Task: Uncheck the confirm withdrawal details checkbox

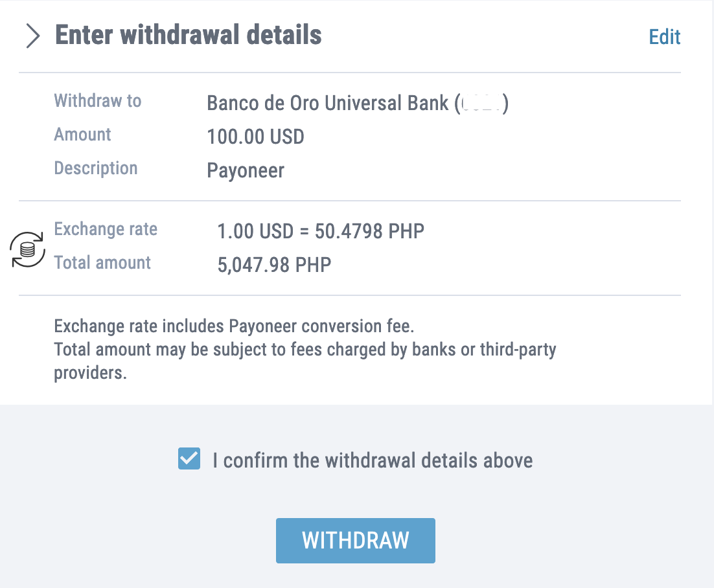Action: tap(189, 458)
